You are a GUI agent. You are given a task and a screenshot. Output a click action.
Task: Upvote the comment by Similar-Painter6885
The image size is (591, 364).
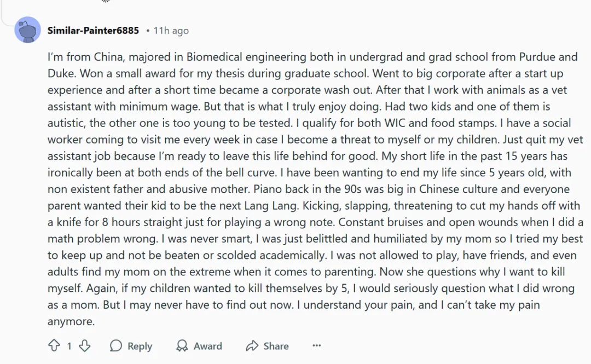(x=54, y=345)
